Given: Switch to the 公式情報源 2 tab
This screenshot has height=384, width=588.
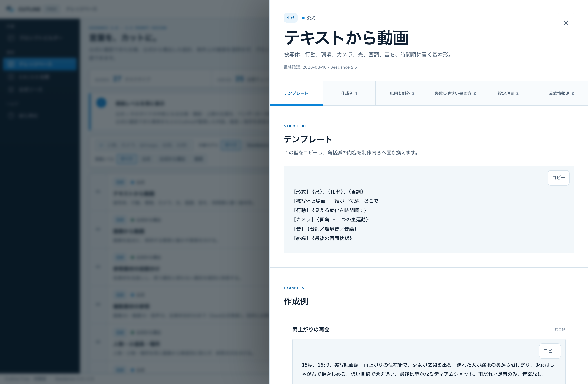Looking at the screenshot, I should 561,93.
